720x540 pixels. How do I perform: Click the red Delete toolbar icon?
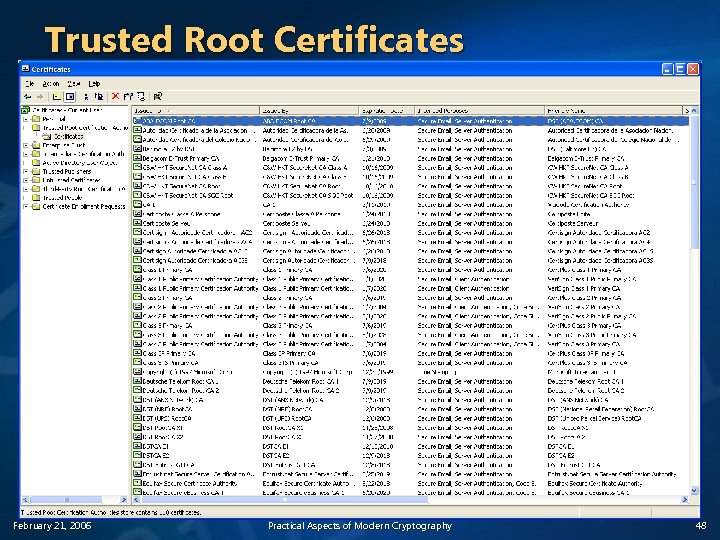pyautogui.click(x=115, y=96)
